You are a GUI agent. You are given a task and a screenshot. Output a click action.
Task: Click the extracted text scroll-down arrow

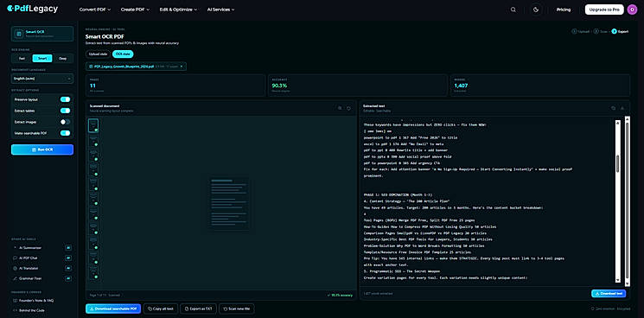618,280
